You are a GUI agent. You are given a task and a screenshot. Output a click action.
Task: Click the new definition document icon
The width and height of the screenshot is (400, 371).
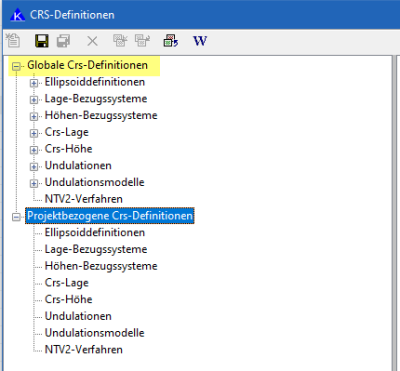(x=13, y=40)
